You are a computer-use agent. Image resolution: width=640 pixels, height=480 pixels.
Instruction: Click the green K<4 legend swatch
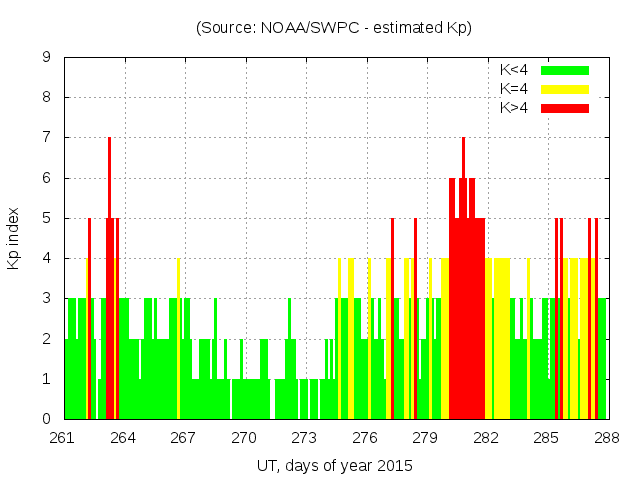coord(565,70)
